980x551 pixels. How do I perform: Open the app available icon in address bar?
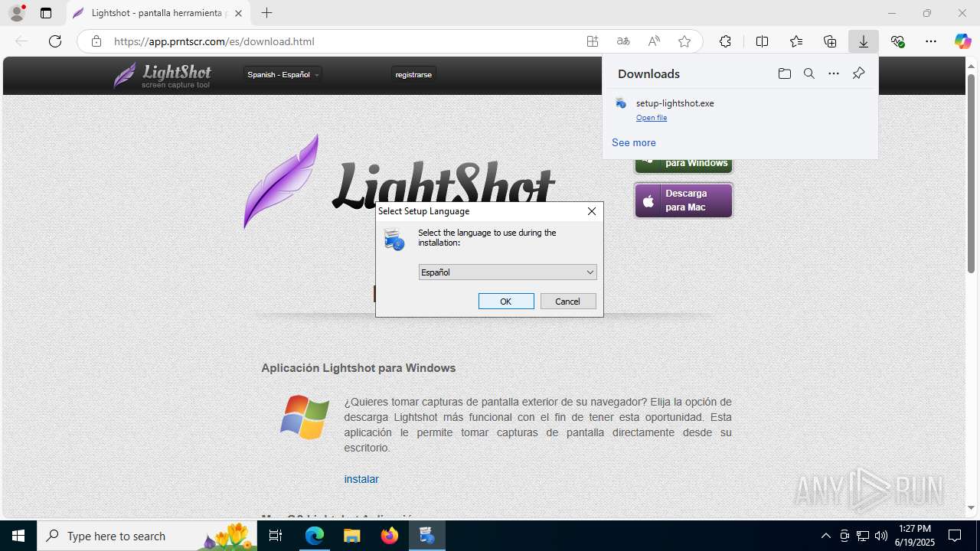tap(593, 41)
